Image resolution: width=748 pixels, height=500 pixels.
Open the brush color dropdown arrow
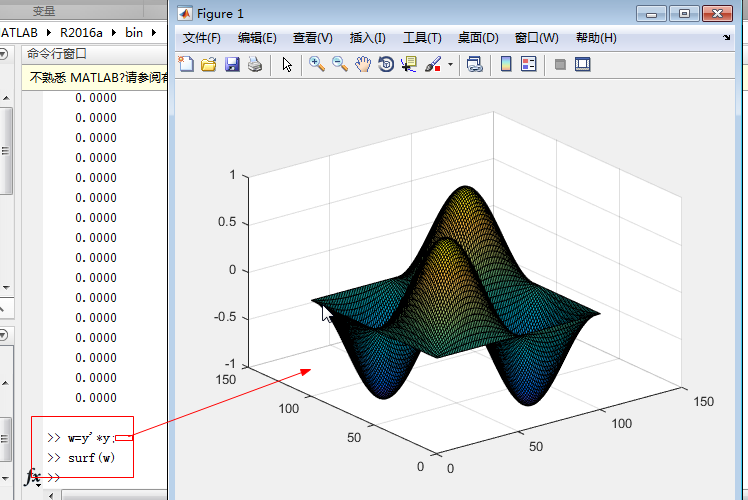[450, 64]
